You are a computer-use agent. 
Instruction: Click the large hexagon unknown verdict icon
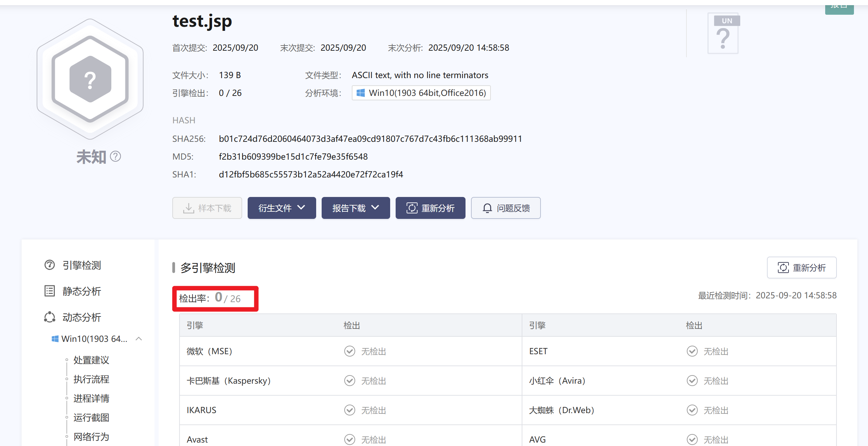tap(90, 79)
